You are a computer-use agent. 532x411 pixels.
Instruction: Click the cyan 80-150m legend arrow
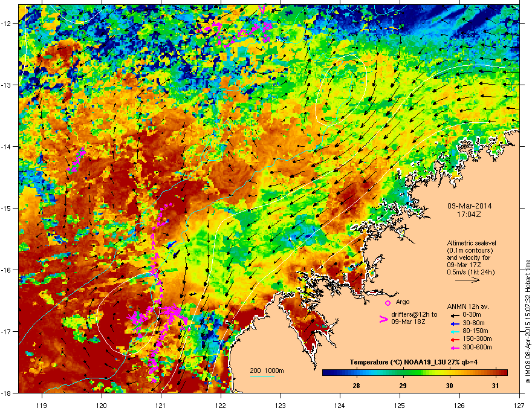pyautogui.click(x=454, y=331)
